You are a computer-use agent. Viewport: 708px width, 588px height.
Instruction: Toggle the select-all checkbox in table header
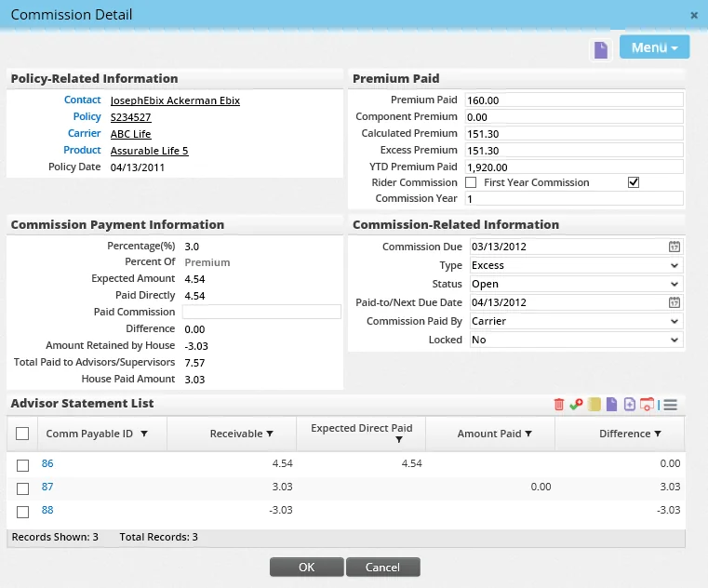coord(23,434)
